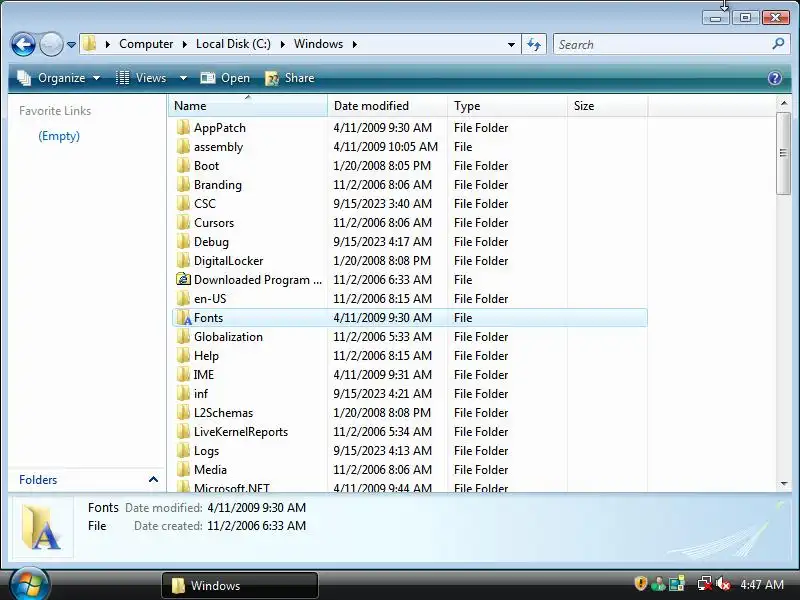Open the Views dropdown arrow
Screen dimensions: 800x600
(x=183, y=79)
